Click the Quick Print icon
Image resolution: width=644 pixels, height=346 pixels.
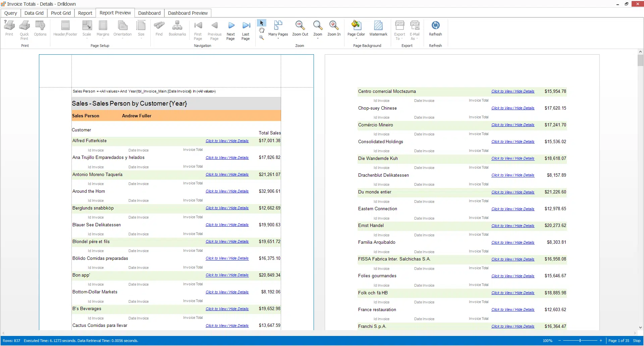point(24,30)
